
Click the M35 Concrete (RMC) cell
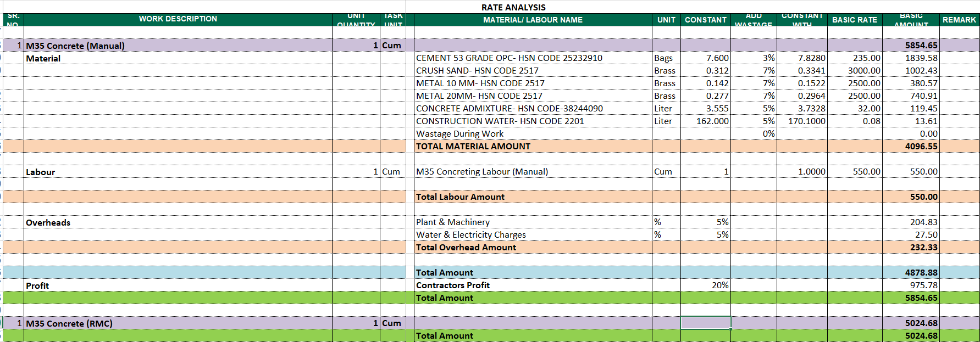[178, 323]
